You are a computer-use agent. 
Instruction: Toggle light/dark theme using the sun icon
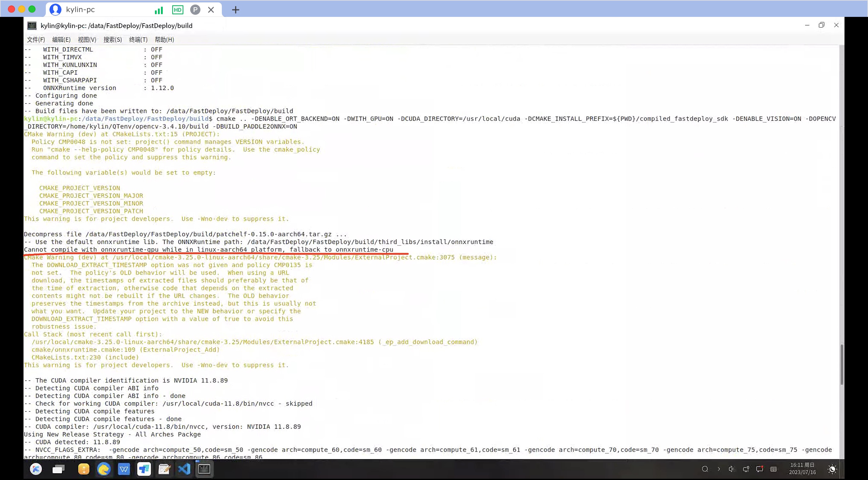click(x=832, y=469)
